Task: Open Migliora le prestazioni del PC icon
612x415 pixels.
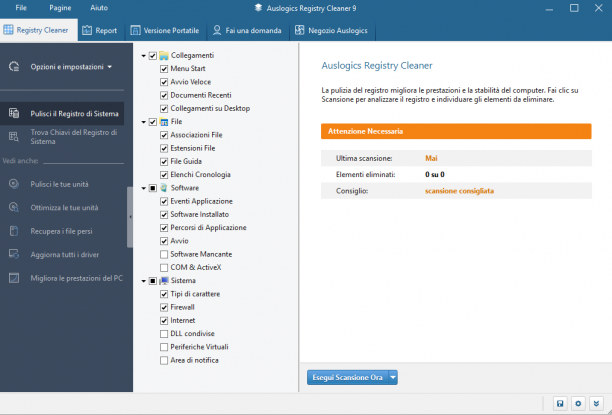Action: 14,278
